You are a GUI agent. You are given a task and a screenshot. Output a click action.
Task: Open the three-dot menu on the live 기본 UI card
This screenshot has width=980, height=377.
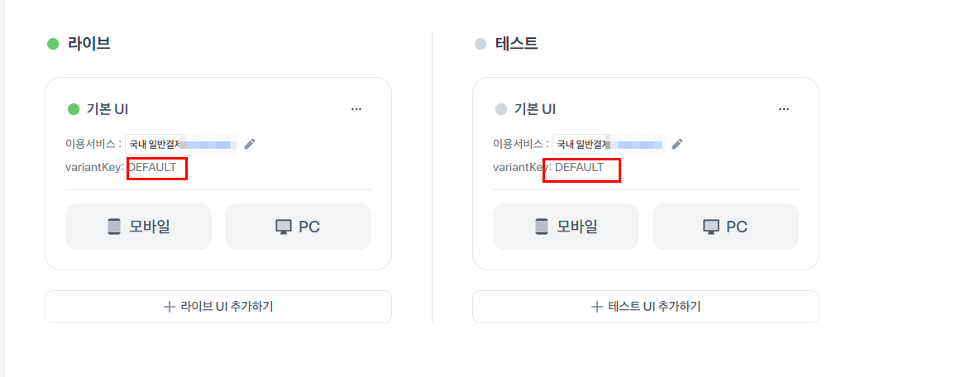pos(356,109)
